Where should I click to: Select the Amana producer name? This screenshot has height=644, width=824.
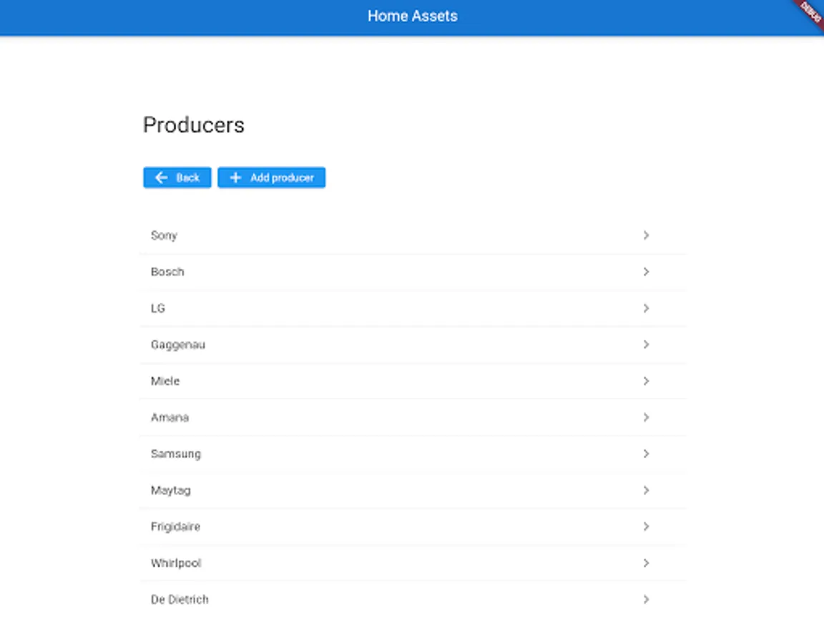click(170, 417)
